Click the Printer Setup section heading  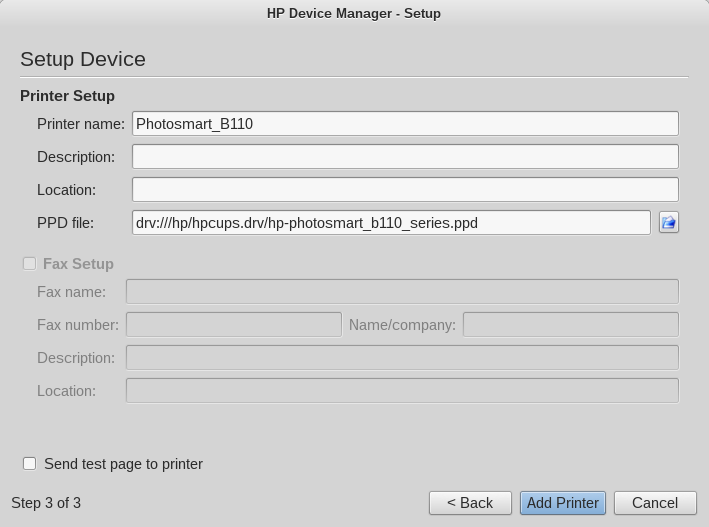67,96
